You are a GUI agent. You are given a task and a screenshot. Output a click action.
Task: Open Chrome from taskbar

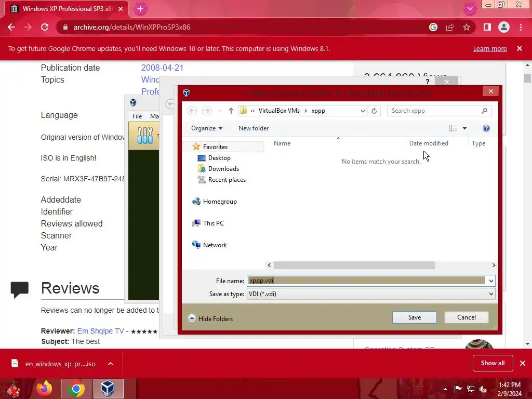coord(76,389)
